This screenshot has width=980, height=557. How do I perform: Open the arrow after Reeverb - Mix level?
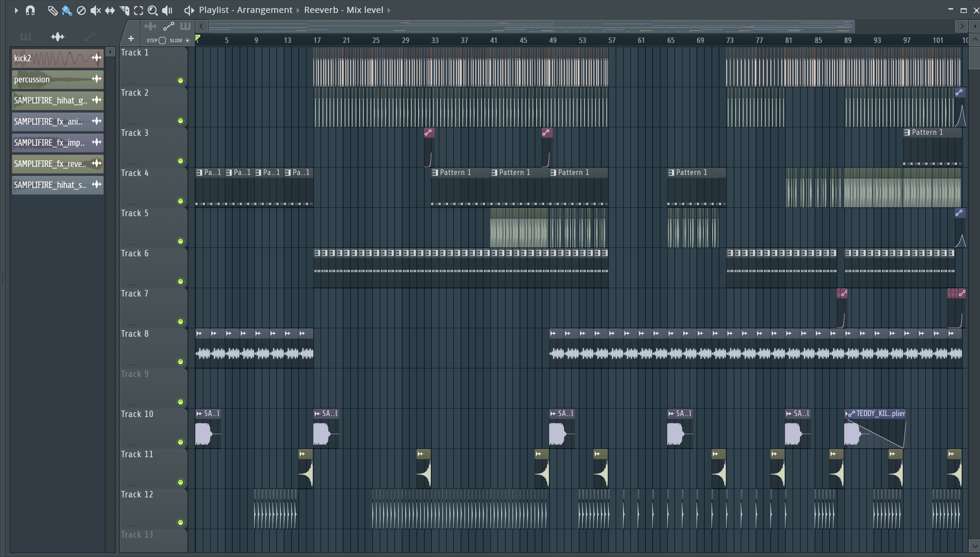coord(389,10)
